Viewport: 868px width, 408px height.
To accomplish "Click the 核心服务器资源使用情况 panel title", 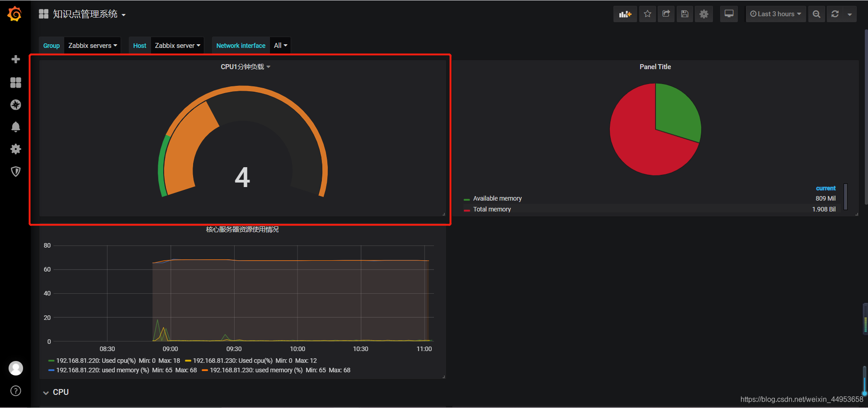I will point(242,230).
